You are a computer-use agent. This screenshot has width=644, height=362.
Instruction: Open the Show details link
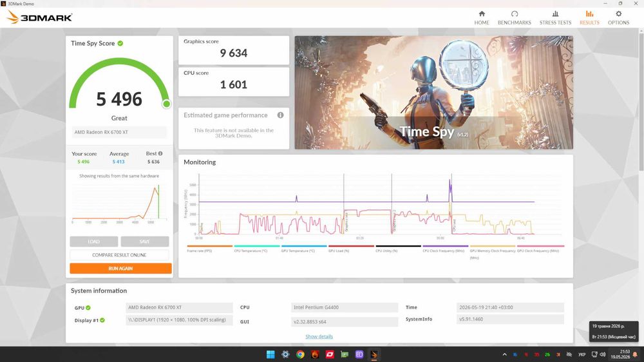(x=319, y=336)
